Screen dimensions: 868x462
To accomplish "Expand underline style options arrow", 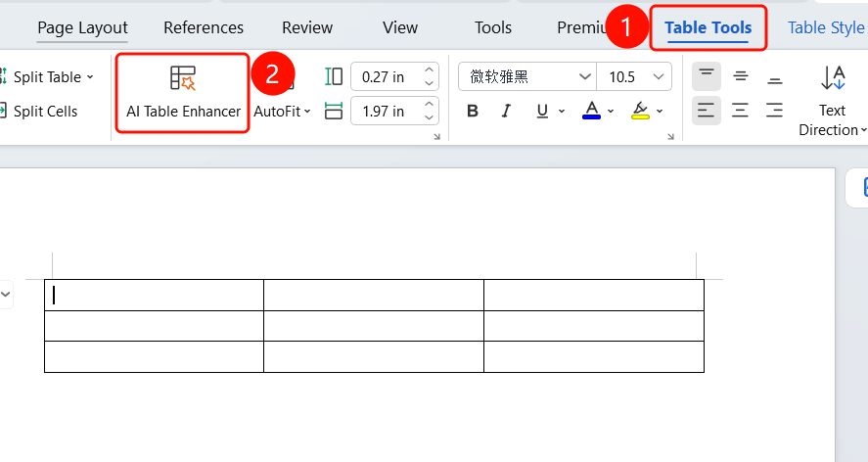I will pyautogui.click(x=562, y=111).
